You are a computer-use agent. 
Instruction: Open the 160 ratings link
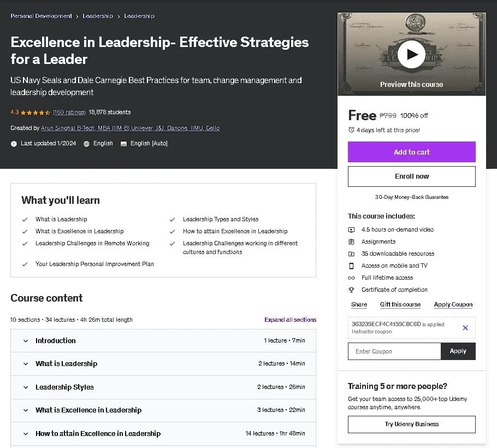(x=69, y=112)
